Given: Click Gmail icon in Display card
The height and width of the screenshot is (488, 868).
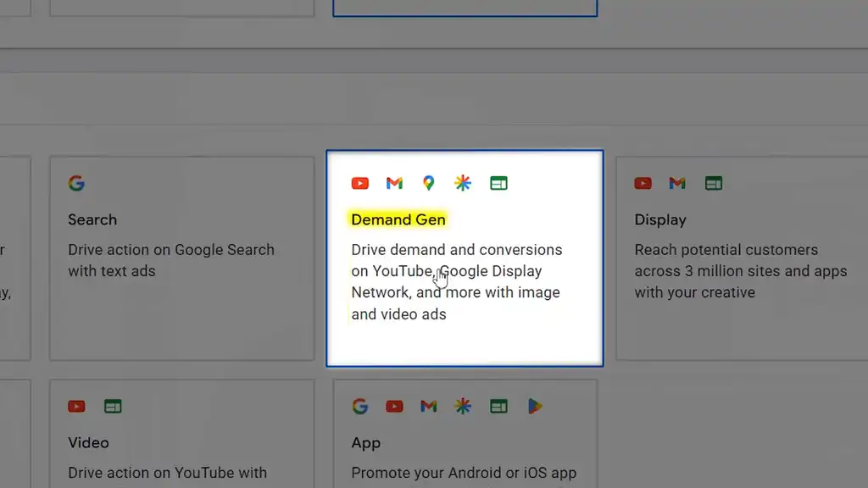Looking at the screenshot, I should (677, 183).
